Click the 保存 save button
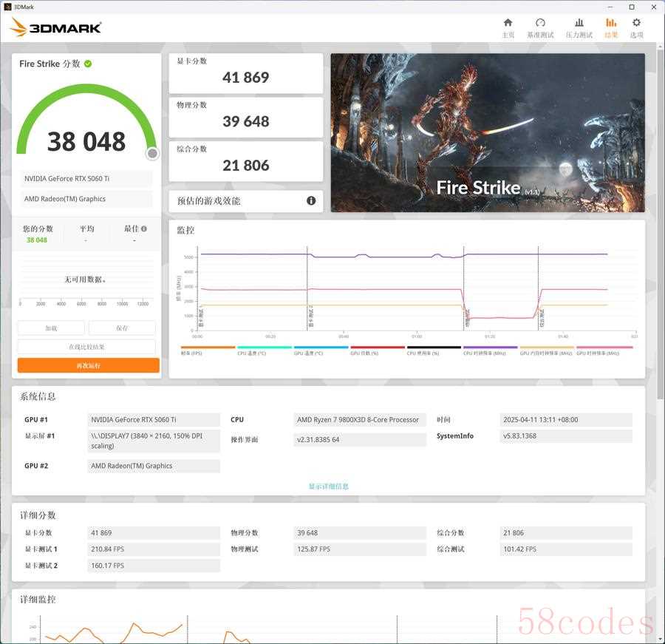Image resolution: width=665 pixels, height=644 pixels. click(x=122, y=328)
